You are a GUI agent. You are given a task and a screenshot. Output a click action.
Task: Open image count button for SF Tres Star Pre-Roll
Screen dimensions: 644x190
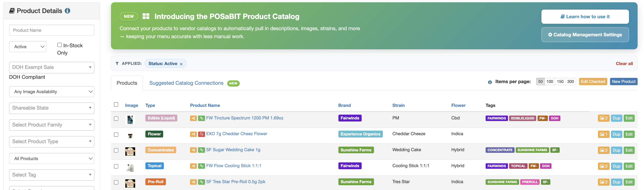point(603,182)
